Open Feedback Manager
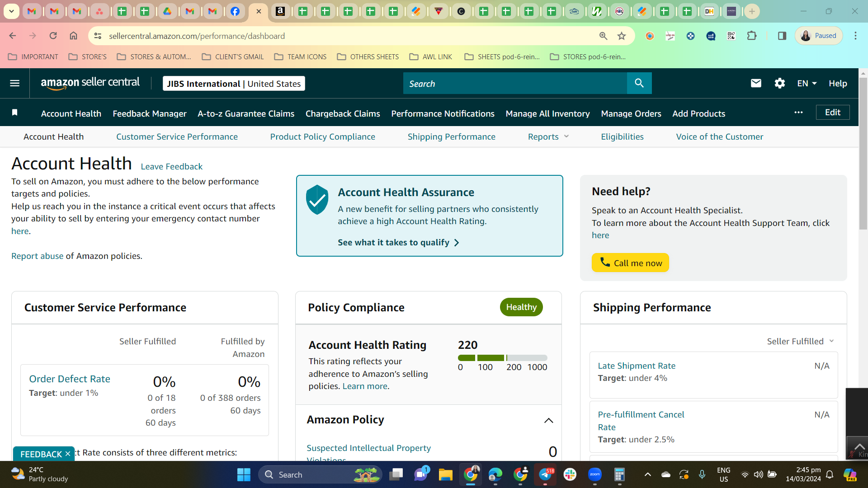The width and height of the screenshot is (868, 488). (x=150, y=113)
